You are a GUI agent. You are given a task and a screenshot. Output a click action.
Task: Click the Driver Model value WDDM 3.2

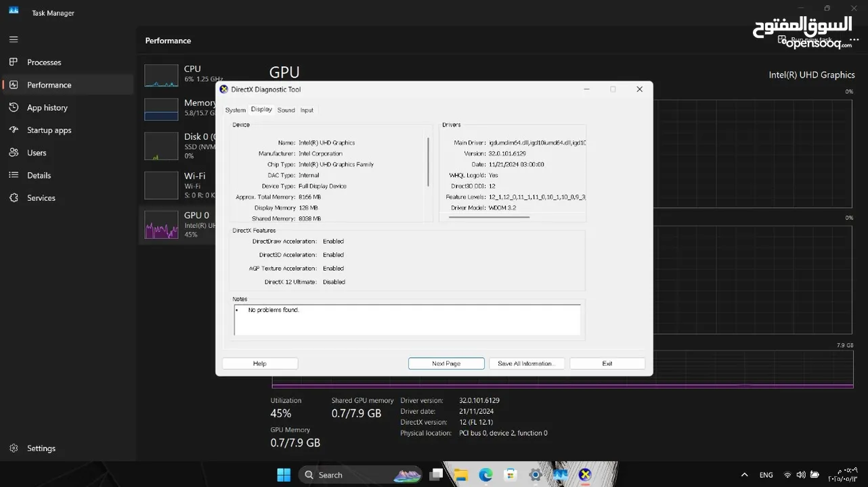tap(502, 208)
